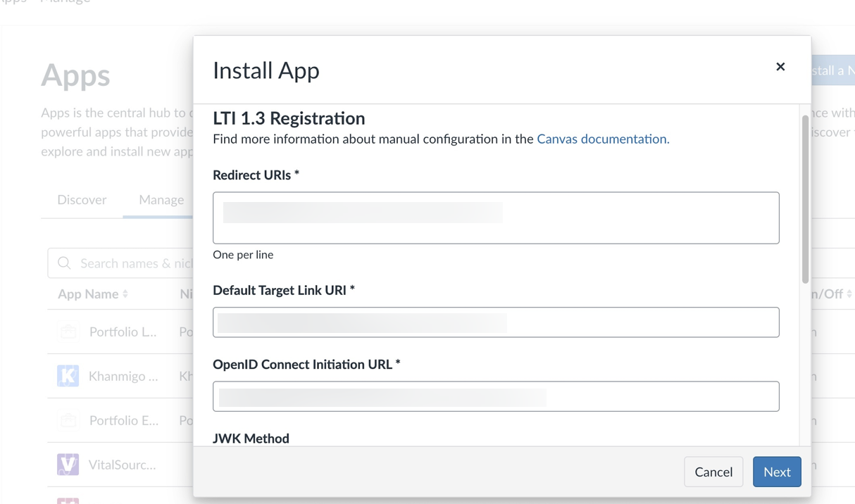Open the Manage tab
This screenshot has width=855, height=504.
(x=160, y=199)
